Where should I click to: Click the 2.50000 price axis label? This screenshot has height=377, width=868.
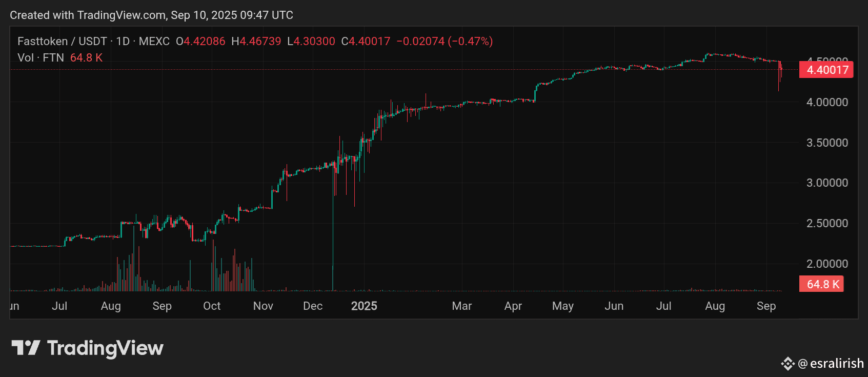[827, 223]
